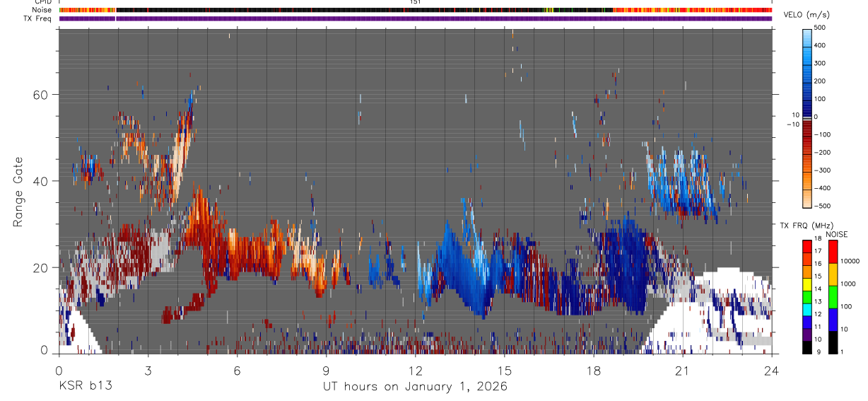Screen dimensions: 868x401
Task: Click the hour 15 tick label on time axis
Action: pyautogui.click(x=504, y=371)
